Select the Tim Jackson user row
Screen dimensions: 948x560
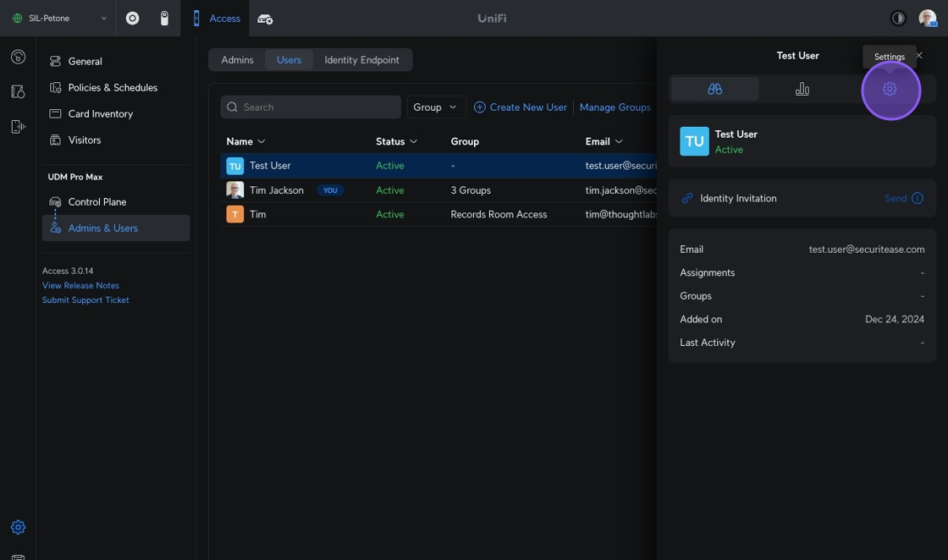(276, 190)
